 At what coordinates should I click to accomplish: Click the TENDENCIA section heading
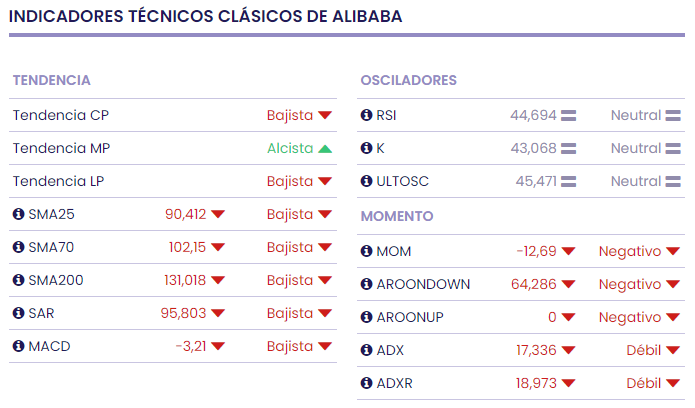pos(52,80)
